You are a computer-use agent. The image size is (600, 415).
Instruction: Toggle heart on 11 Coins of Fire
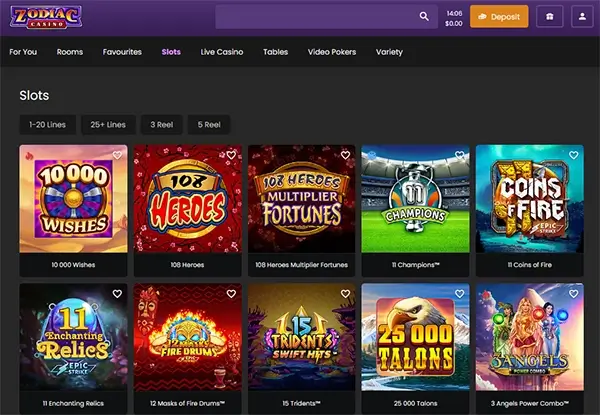click(574, 155)
